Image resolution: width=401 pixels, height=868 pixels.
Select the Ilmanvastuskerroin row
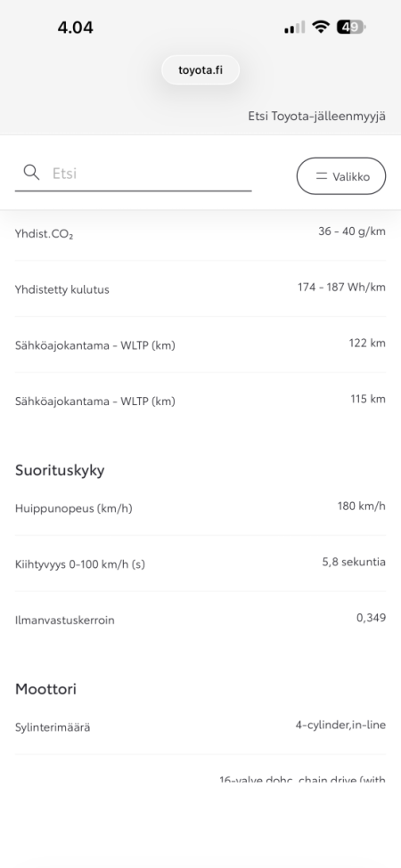[x=200, y=619]
